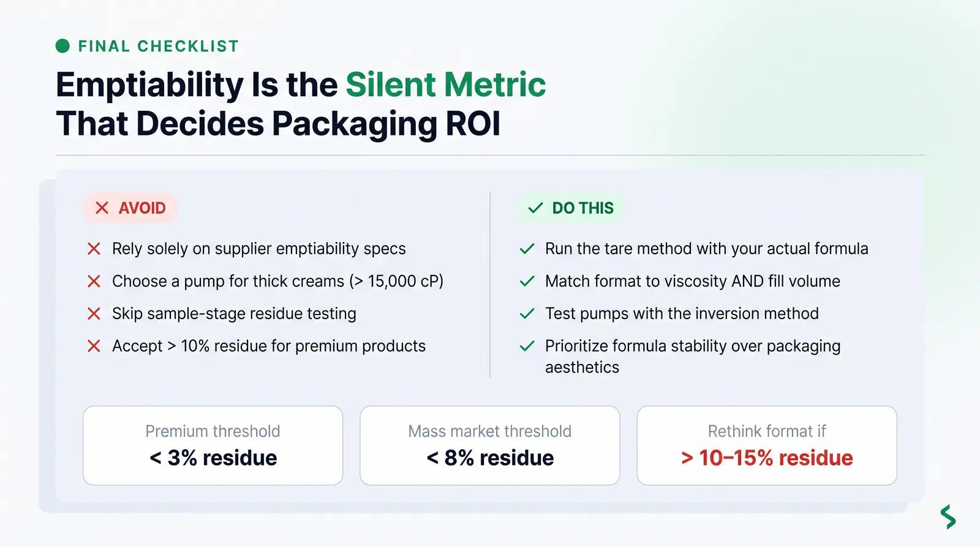Click checkmark beside Test pumps with inversion
This screenshot has height=547, width=980.
point(527,314)
